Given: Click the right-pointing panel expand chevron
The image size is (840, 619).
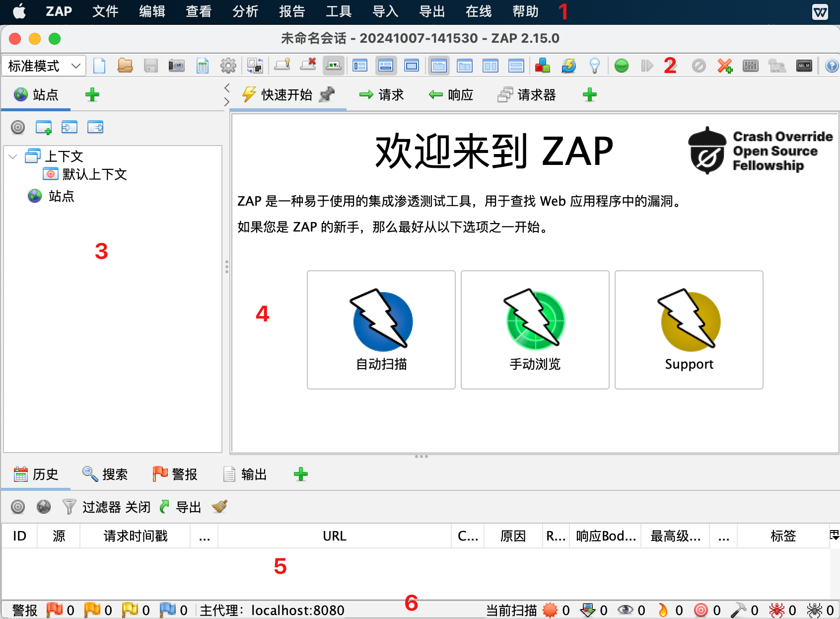Looking at the screenshot, I should click(227, 102).
